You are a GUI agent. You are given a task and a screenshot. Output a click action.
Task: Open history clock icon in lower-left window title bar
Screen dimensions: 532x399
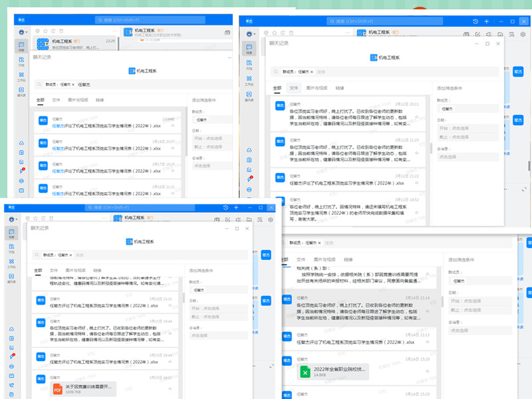225,207
